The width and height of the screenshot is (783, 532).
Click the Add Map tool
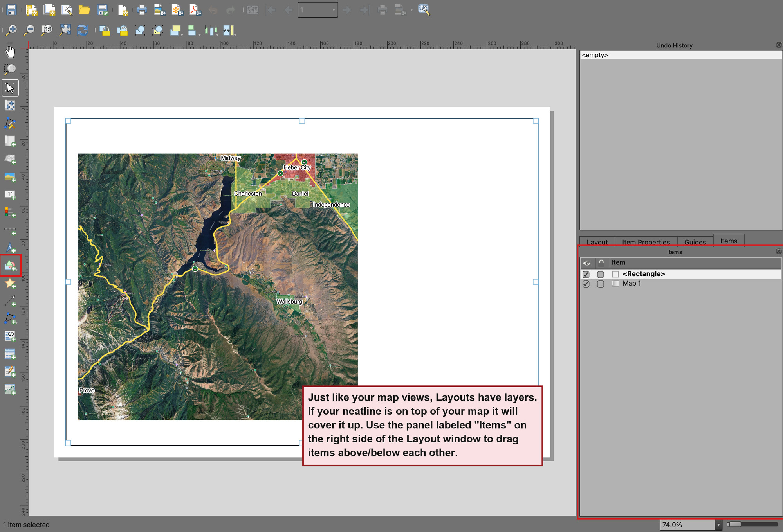pos(10,141)
